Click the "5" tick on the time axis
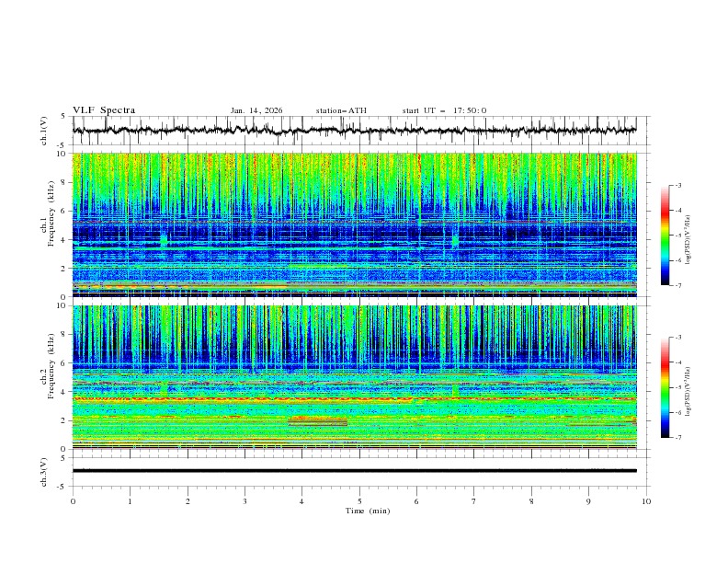Image resolution: width=728 pixels, height=563 pixels. click(x=359, y=501)
